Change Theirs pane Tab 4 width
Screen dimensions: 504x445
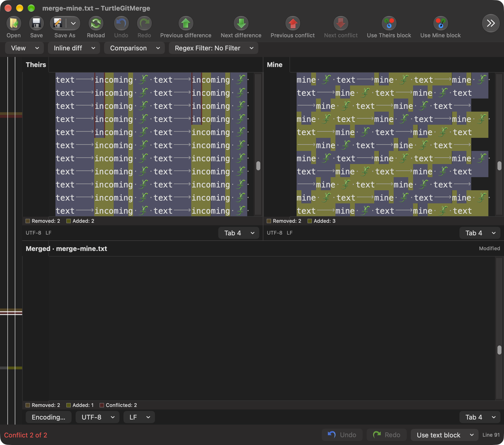(x=239, y=233)
